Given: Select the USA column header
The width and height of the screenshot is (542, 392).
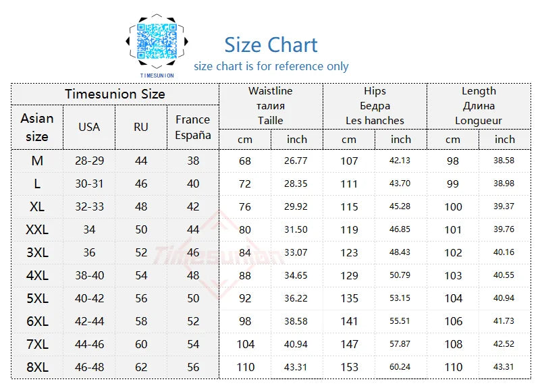Looking at the screenshot, I should [x=89, y=127].
